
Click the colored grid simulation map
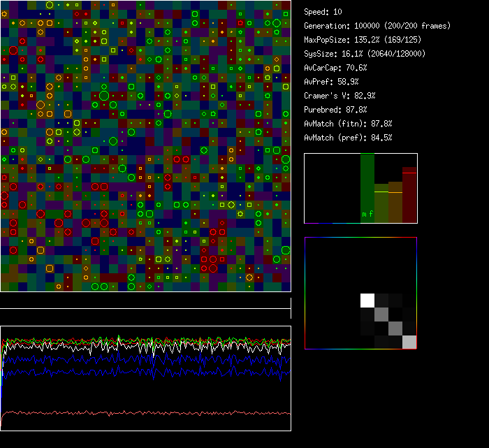(145, 145)
